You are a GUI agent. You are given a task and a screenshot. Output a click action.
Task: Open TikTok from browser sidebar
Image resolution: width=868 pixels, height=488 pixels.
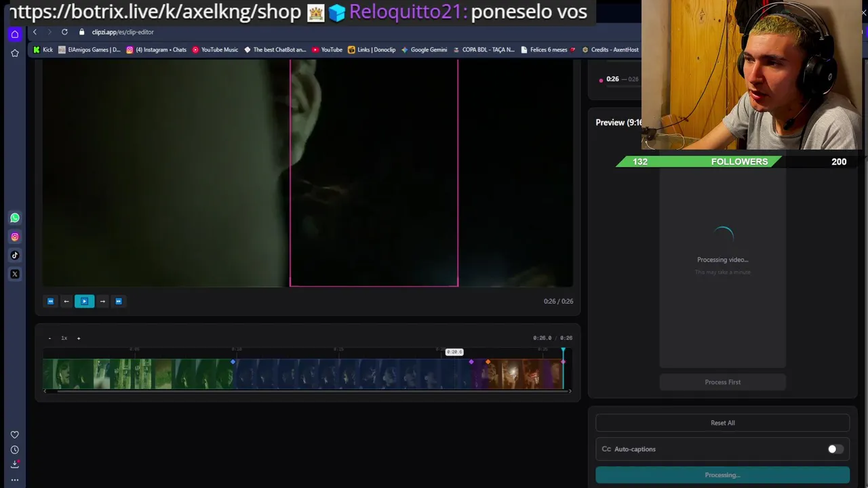[x=14, y=256]
